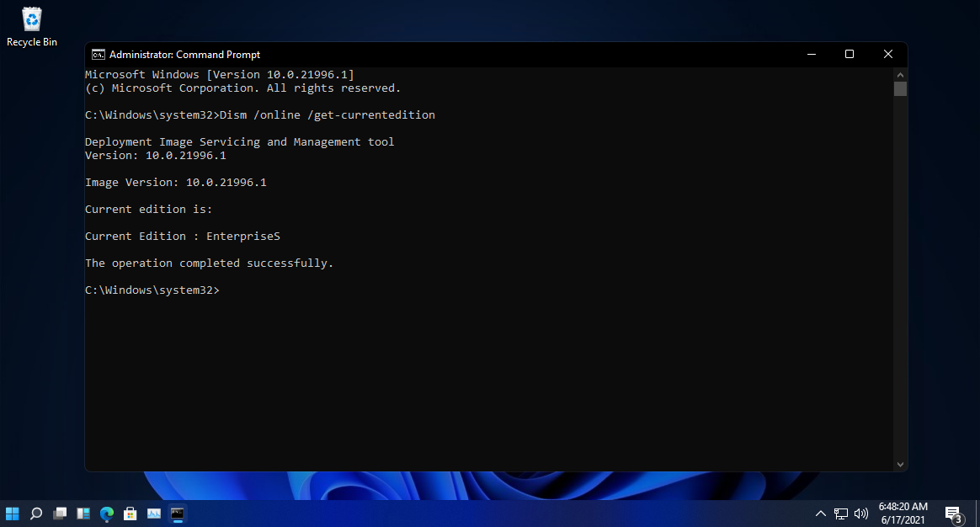Open the Windows Start menu

13,514
